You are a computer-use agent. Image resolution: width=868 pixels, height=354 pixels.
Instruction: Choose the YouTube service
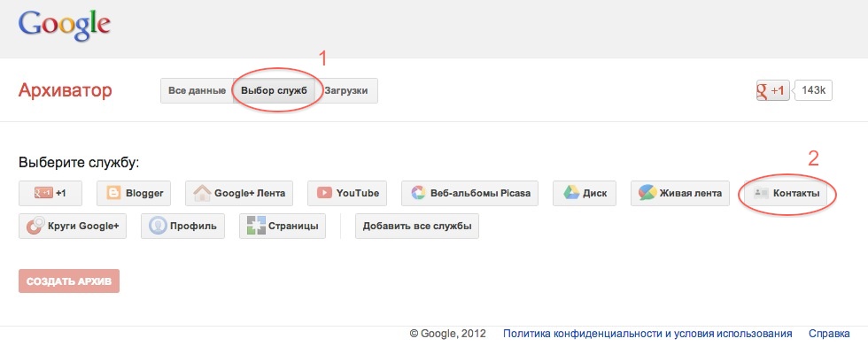(x=347, y=193)
